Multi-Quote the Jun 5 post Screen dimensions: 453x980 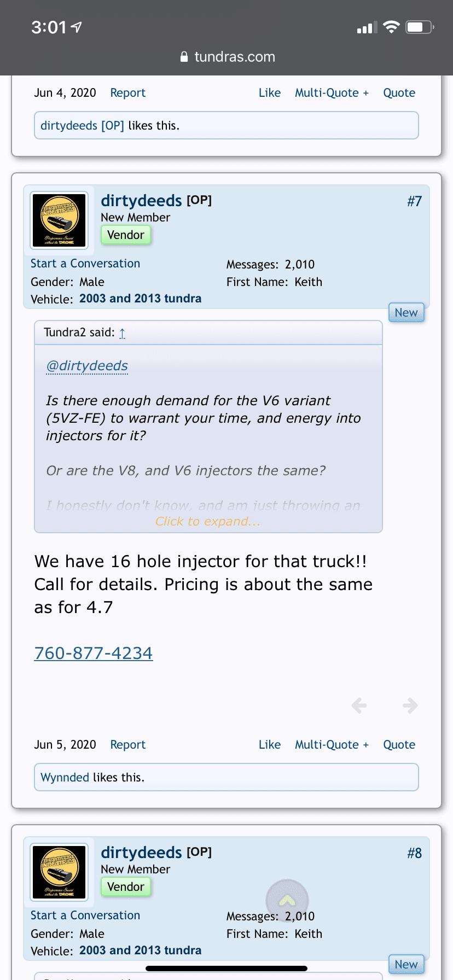332,745
